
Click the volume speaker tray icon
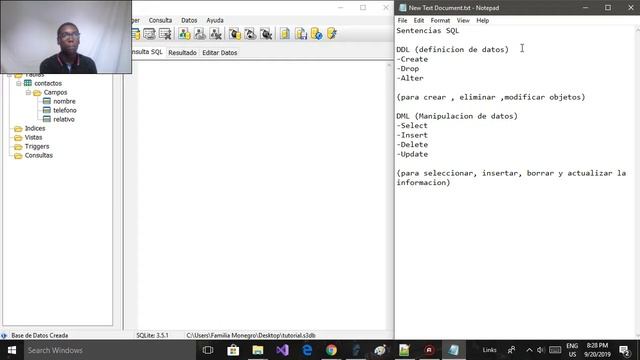[540, 350]
